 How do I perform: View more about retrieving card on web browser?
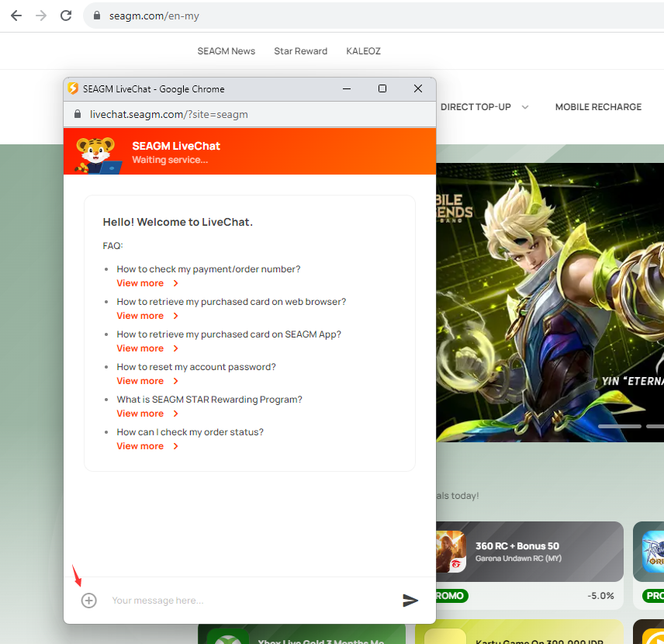tap(140, 316)
